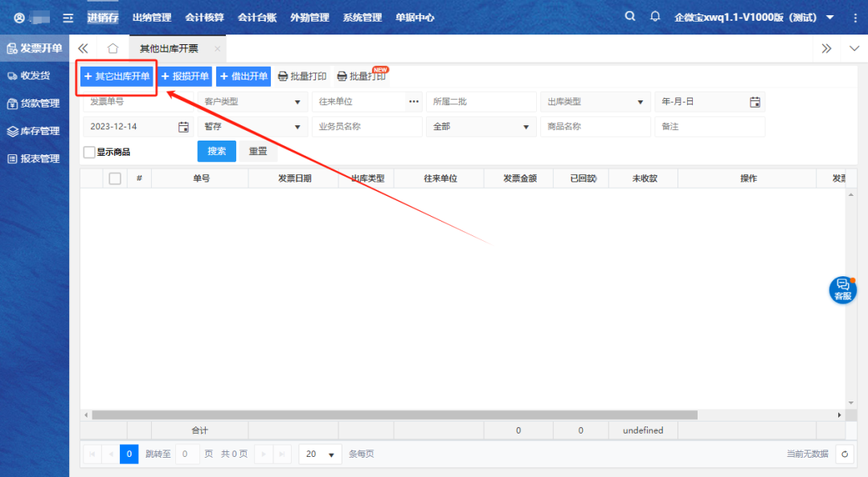Go to first page arrow

[x=92, y=455]
